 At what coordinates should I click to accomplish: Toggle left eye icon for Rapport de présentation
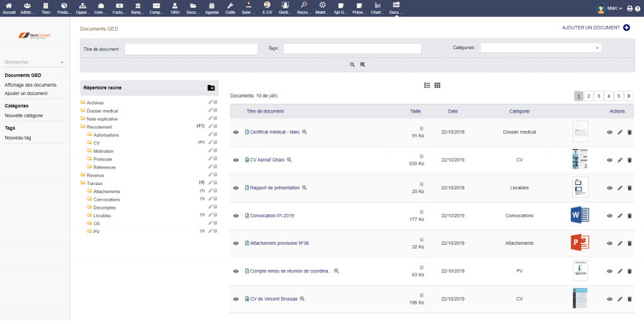click(x=236, y=188)
